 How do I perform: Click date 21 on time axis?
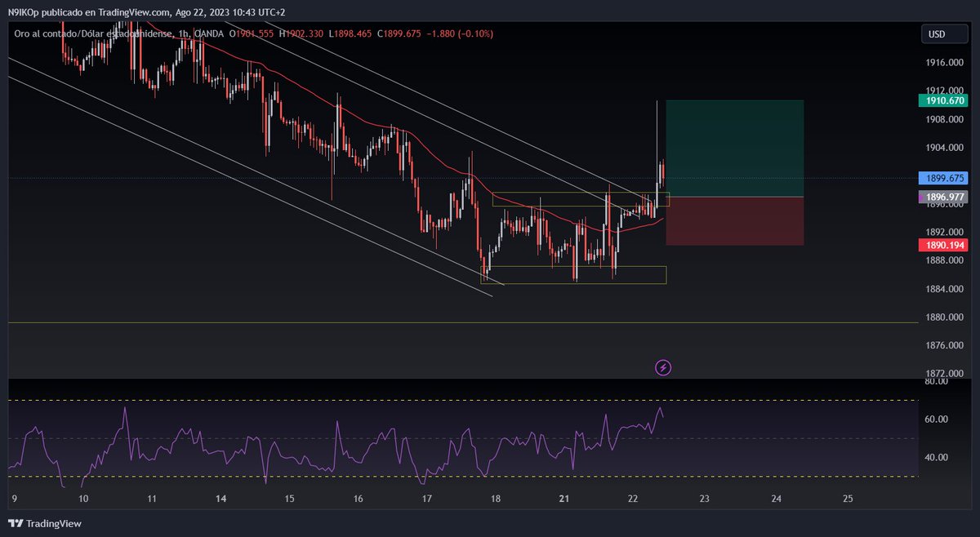pyautogui.click(x=564, y=498)
